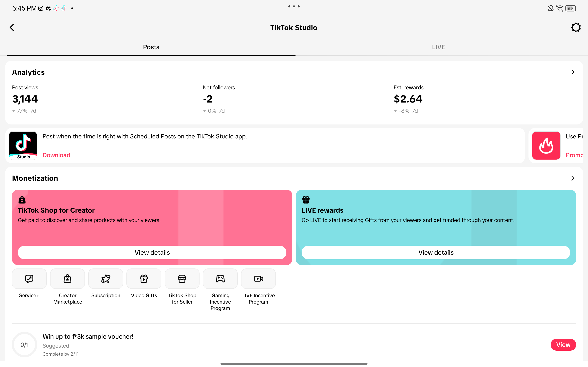Expand the Analytics section chevron
This screenshot has width=588, height=367.
[x=573, y=72]
